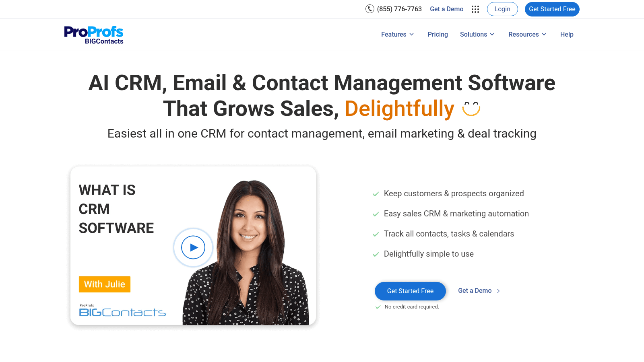Click the Login button
Screen dimensions: 644x362
(502, 9)
